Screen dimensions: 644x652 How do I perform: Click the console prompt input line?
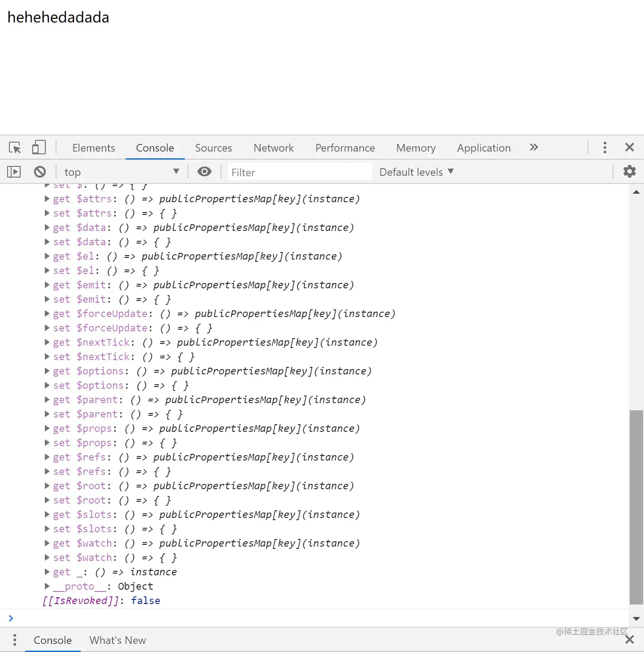click(314, 618)
